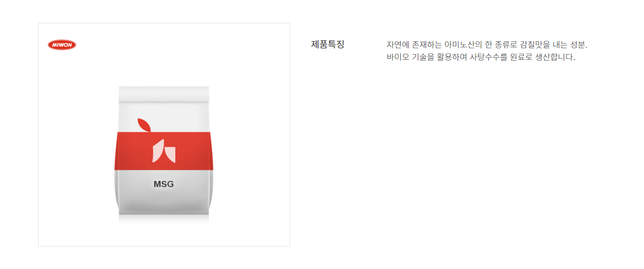This screenshot has height=269, width=644.
Task: Select the line starting with 바이오 기술을
Action: [x=481, y=57]
